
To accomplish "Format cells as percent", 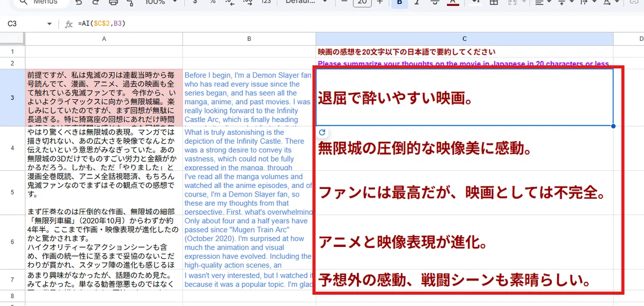I will [213, 2].
